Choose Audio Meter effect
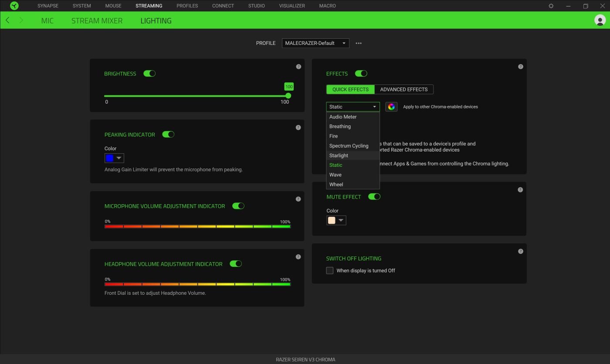Viewport: 610px width, 364px height. coord(353,117)
